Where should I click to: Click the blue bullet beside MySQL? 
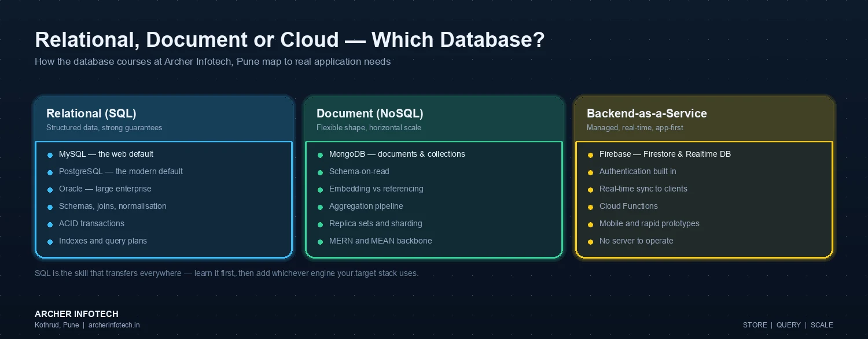pos(50,155)
